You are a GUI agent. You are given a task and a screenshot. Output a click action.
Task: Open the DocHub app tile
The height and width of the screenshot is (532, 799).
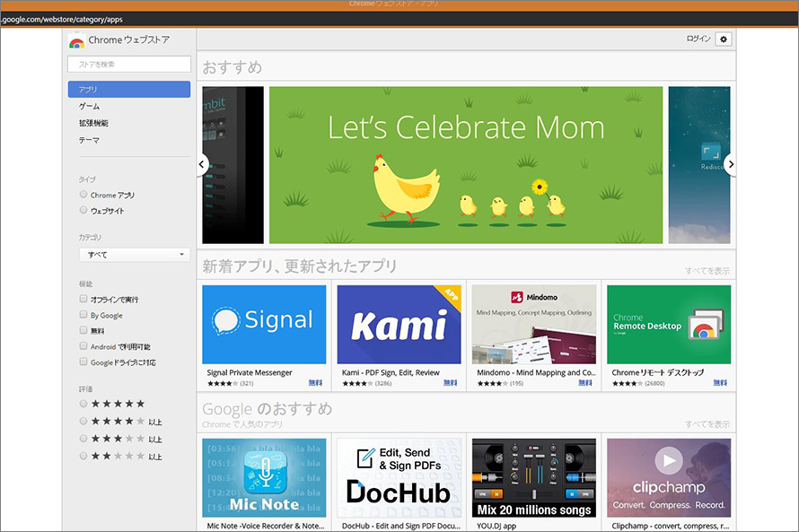point(399,478)
